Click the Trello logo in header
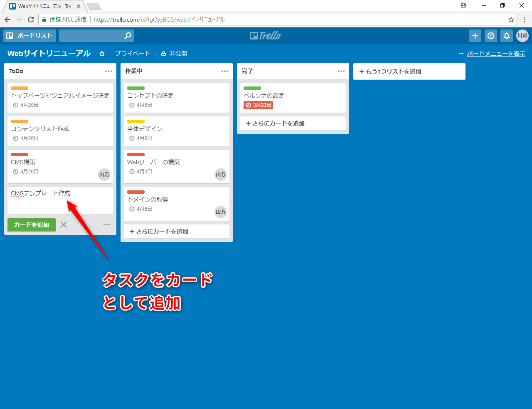The height and width of the screenshot is (409, 532). click(x=266, y=36)
